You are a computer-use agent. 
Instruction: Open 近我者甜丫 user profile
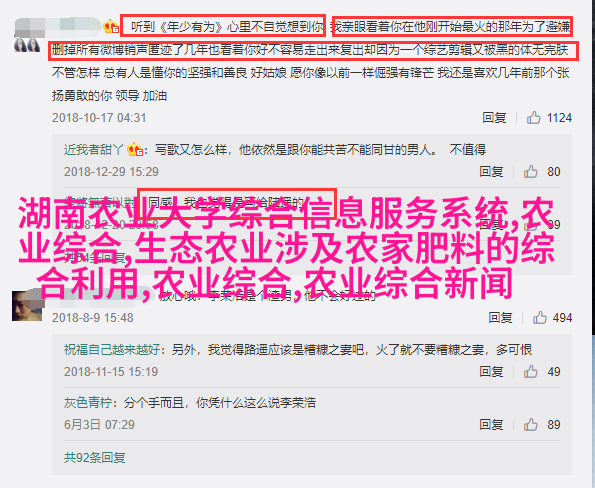click(94, 150)
